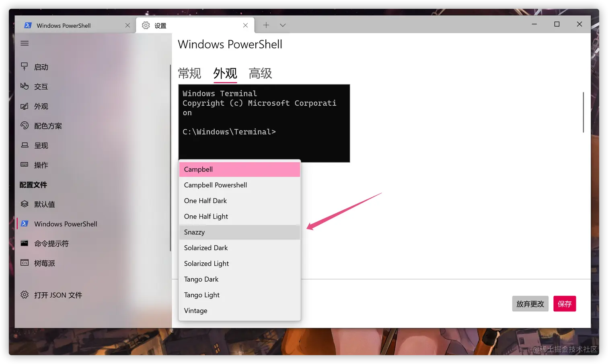Click the Appearance (外观) sidebar pencil icon

(25, 106)
